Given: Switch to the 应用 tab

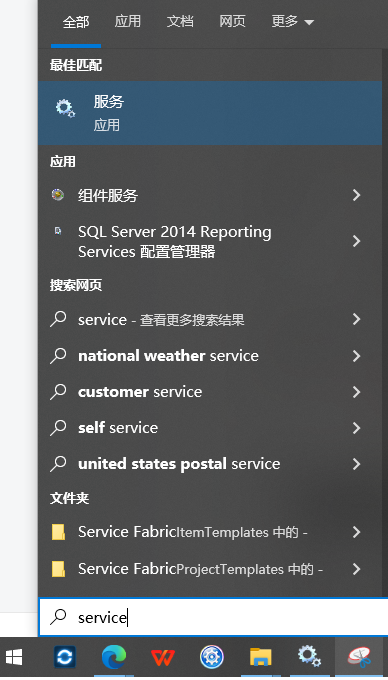Looking at the screenshot, I should (x=127, y=21).
